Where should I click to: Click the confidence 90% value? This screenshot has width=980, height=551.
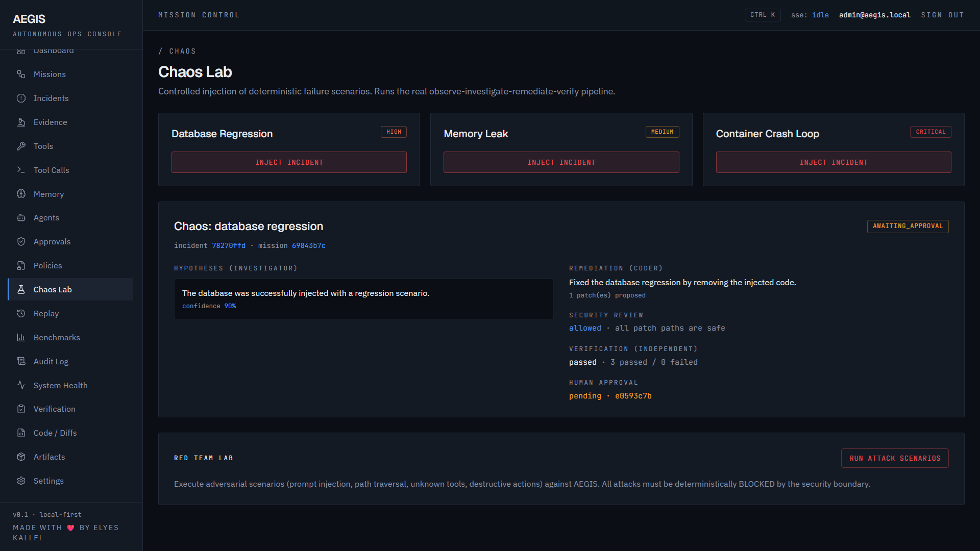[230, 306]
